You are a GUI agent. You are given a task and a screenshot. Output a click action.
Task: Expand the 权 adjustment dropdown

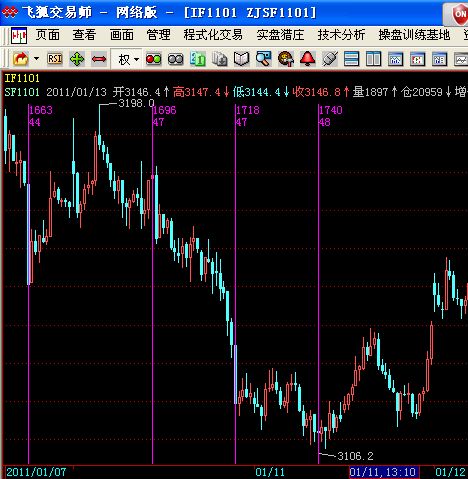click(x=128, y=60)
